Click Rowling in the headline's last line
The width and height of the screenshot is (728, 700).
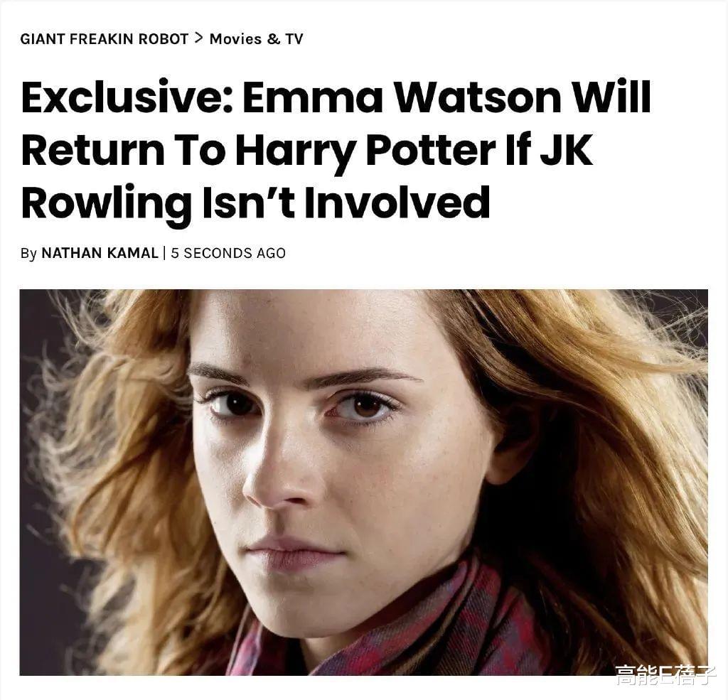[107, 203]
